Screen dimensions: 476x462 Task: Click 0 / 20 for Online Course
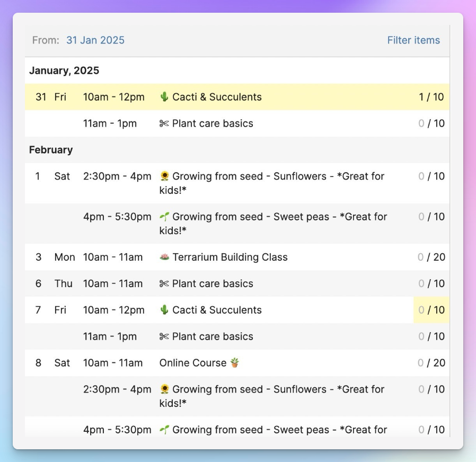pyautogui.click(x=431, y=362)
